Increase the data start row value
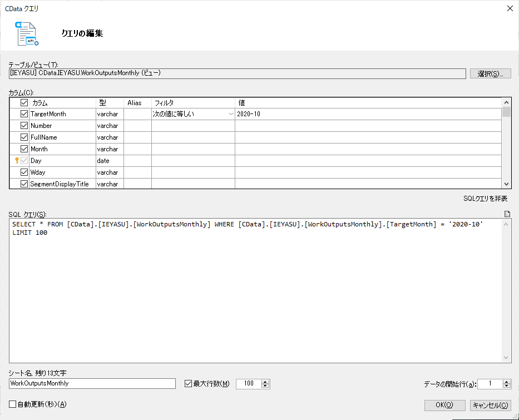519x420 pixels. pyautogui.click(x=506, y=382)
